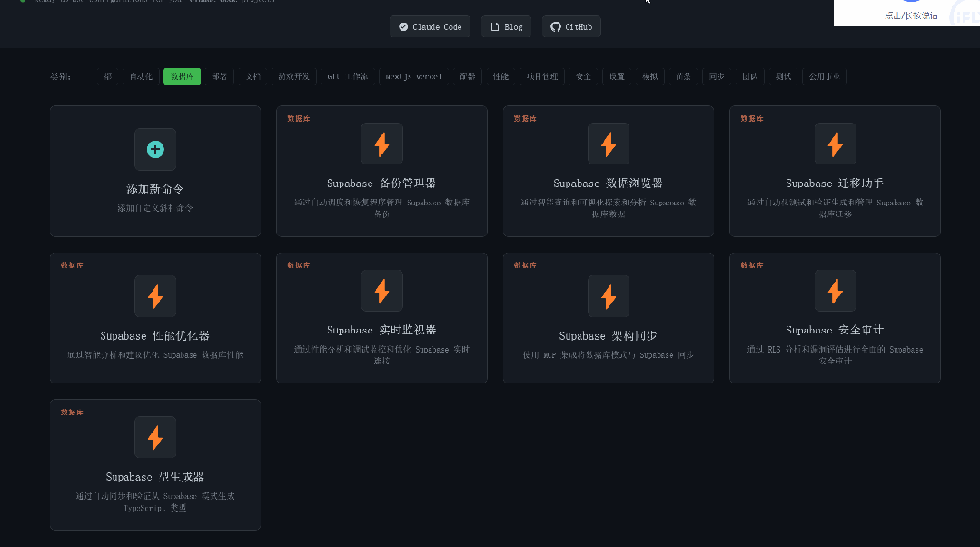Select the 安全 category filter
The height and width of the screenshot is (547, 980).
[x=583, y=76]
